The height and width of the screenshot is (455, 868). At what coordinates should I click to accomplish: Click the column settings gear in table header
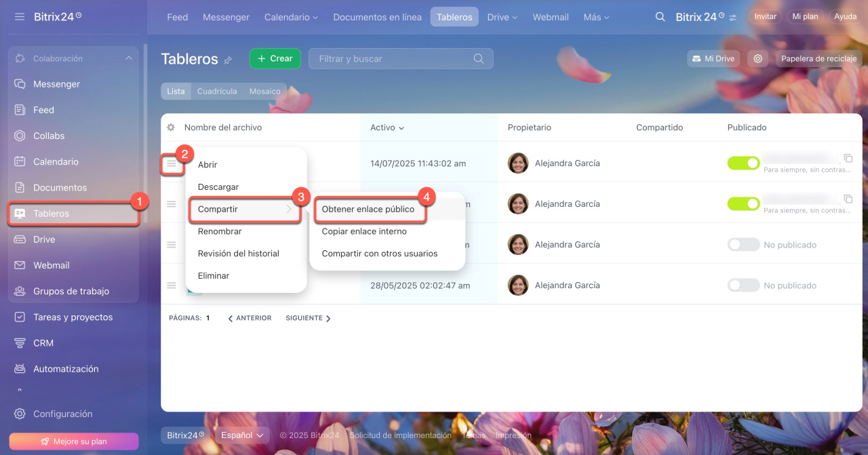171,127
